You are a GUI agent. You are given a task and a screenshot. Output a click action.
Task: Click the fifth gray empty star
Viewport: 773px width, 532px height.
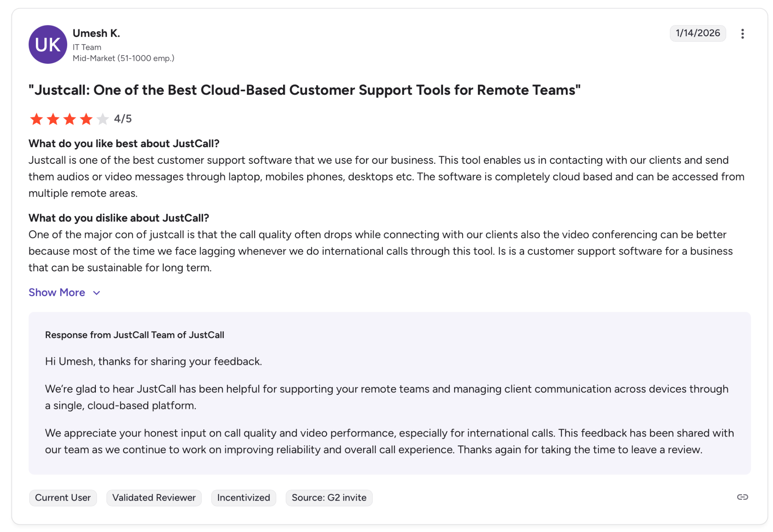click(x=103, y=119)
